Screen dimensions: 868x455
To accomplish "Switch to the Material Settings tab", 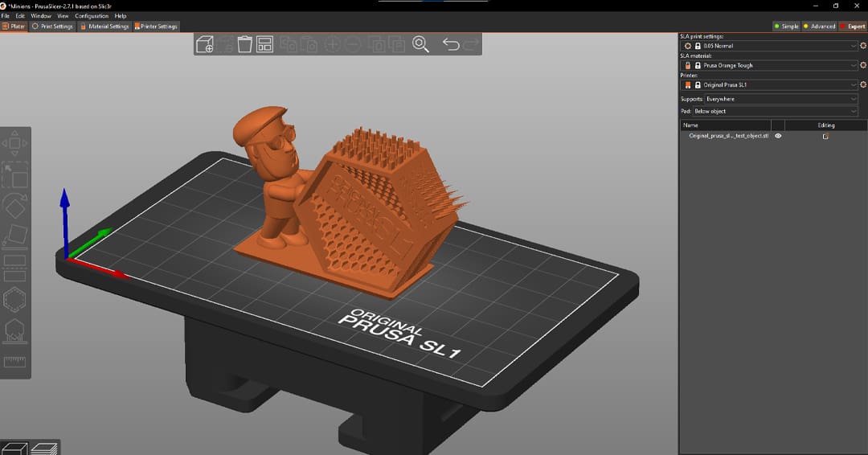I will 104,26.
